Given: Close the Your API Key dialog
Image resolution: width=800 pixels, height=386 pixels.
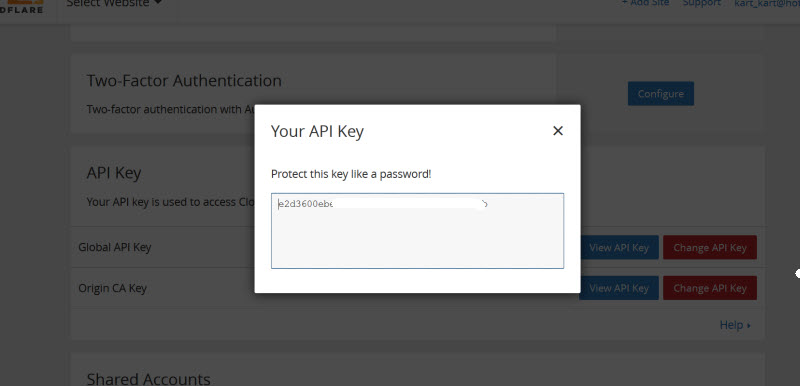Looking at the screenshot, I should 558,131.
